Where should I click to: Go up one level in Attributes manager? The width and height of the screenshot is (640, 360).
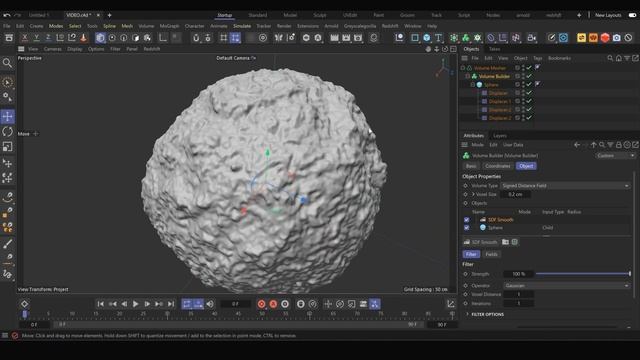click(593, 144)
